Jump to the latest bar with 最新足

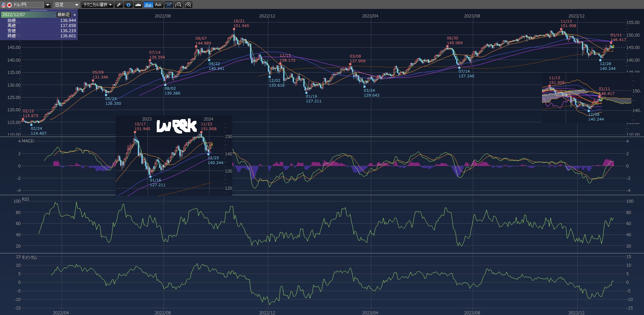tap(64, 15)
